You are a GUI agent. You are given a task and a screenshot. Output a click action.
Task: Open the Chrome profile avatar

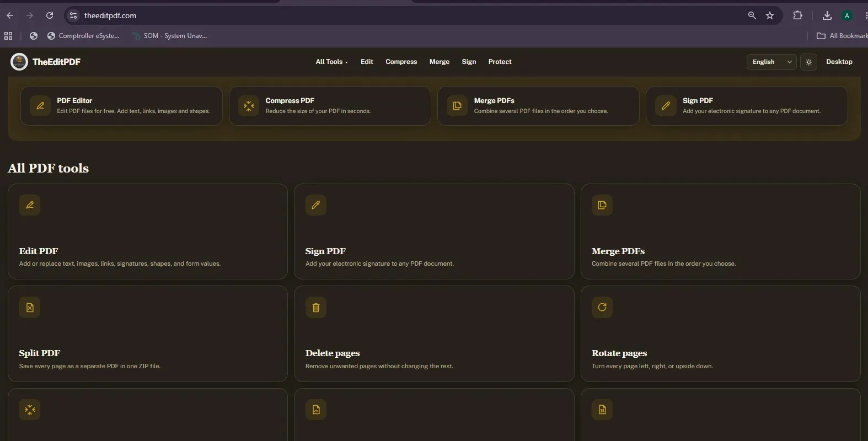coord(847,15)
